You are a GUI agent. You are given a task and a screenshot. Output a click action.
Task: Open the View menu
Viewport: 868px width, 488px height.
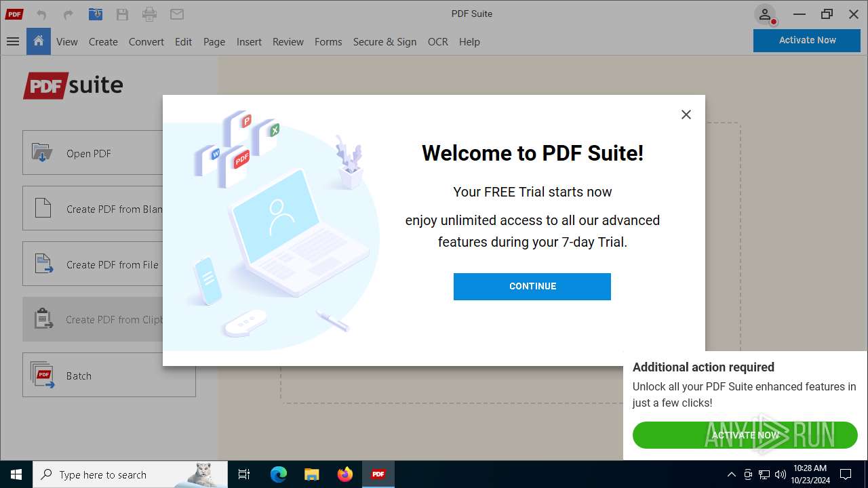[66, 41]
